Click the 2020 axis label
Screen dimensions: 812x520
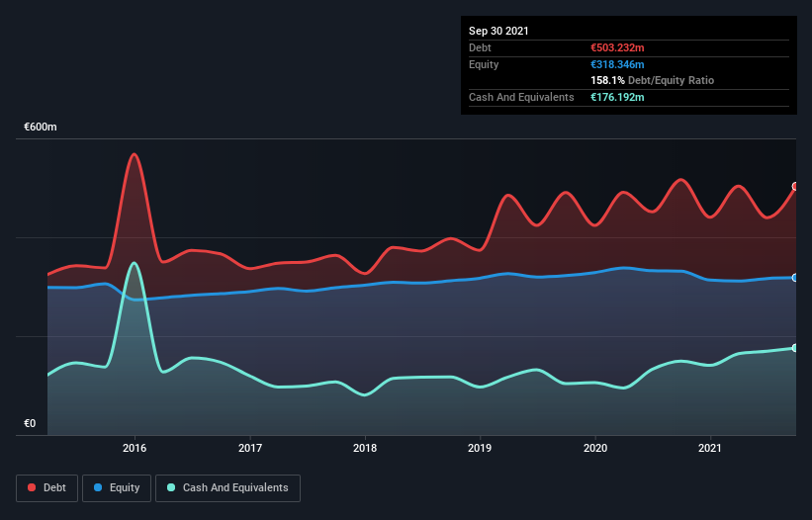(x=595, y=448)
